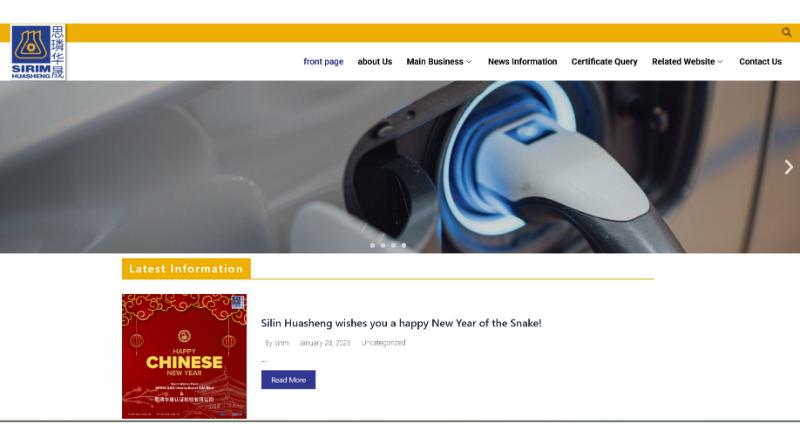Click the Read More button
Image resolution: width=800 pixels, height=445 pixels.
[x=288, y=380]
